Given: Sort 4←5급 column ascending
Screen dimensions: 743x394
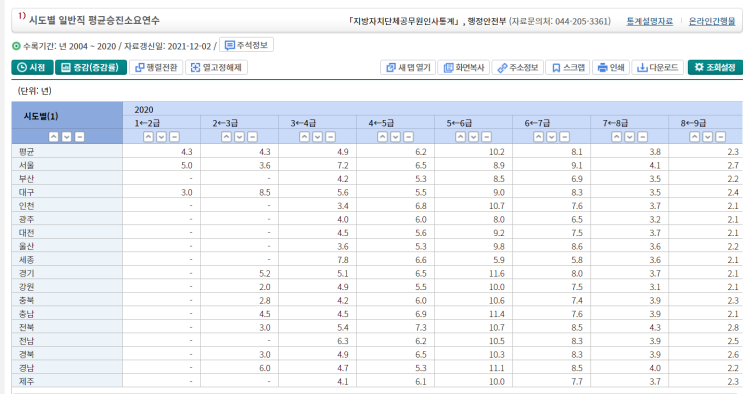Looking at the screenshot, I should pos(382,137).
